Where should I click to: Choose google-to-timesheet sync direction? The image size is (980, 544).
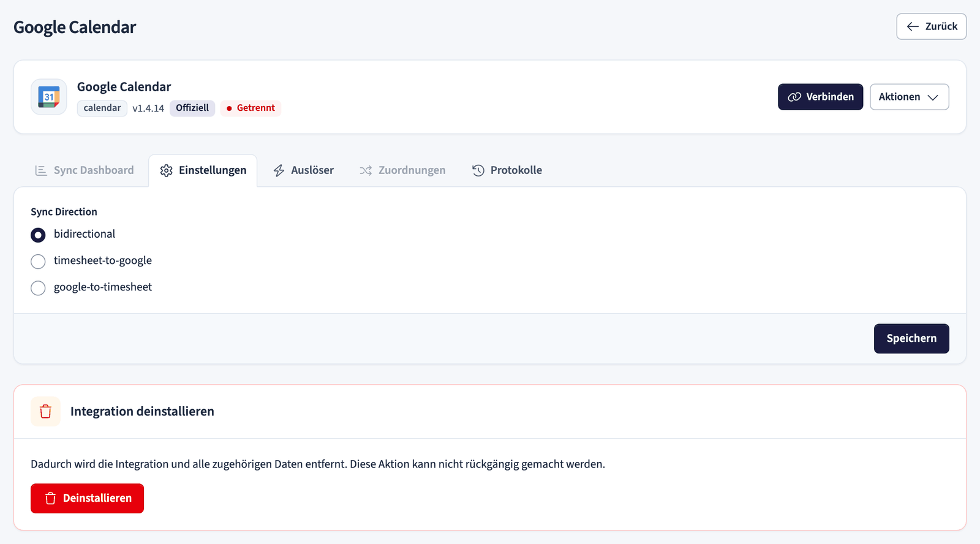click(x=38, y=288)
